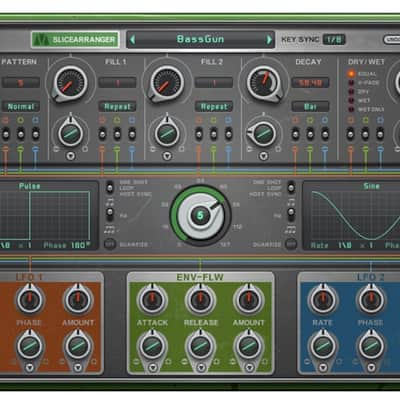This screenshot has width=400, height=400.
Task: Toggle Fill 1 blue modulation switch
Action: (x=132, y=133)
